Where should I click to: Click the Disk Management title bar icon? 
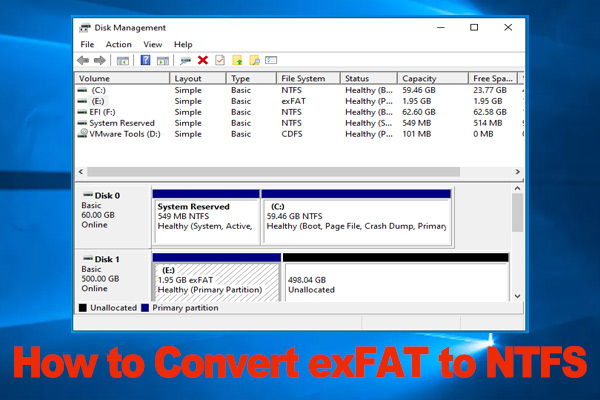click(85, 28)
